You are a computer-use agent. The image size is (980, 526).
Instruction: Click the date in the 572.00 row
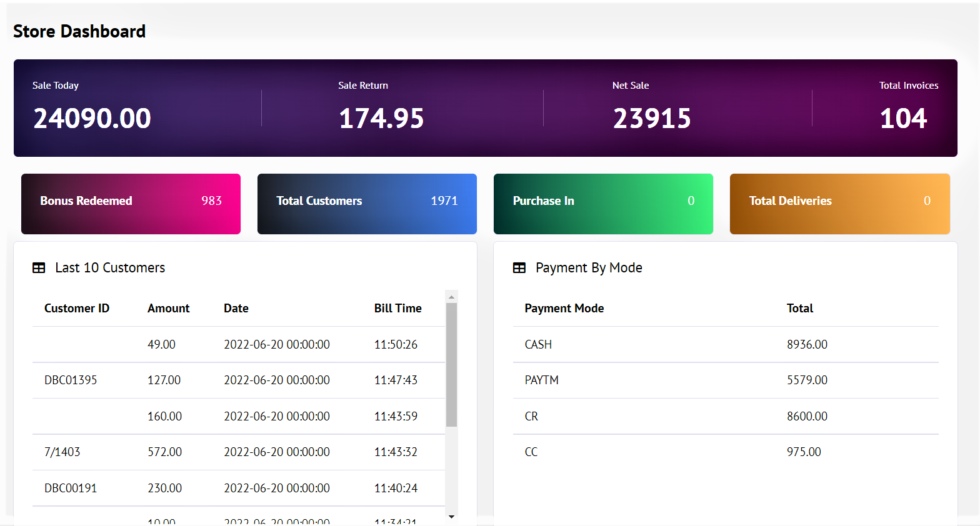(x=277, y=452)
